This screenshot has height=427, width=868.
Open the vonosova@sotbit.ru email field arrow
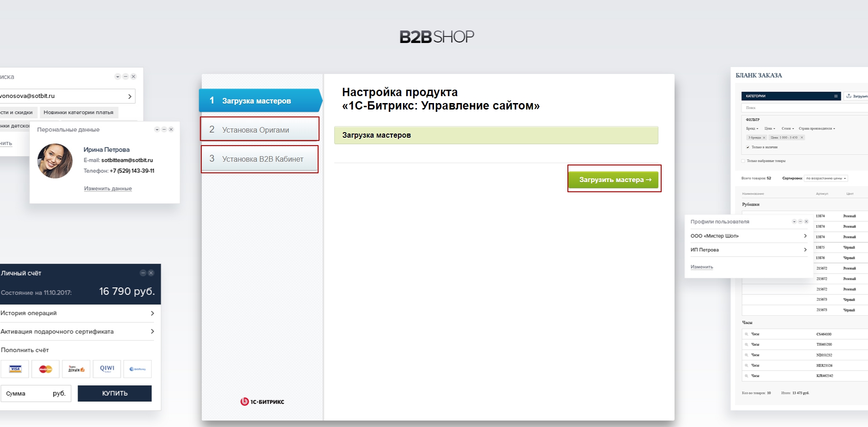pyautogui.click(x=130, y=96)
